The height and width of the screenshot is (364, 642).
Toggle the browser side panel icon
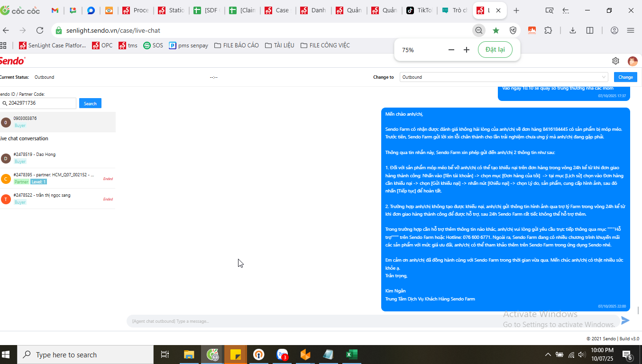590,30
